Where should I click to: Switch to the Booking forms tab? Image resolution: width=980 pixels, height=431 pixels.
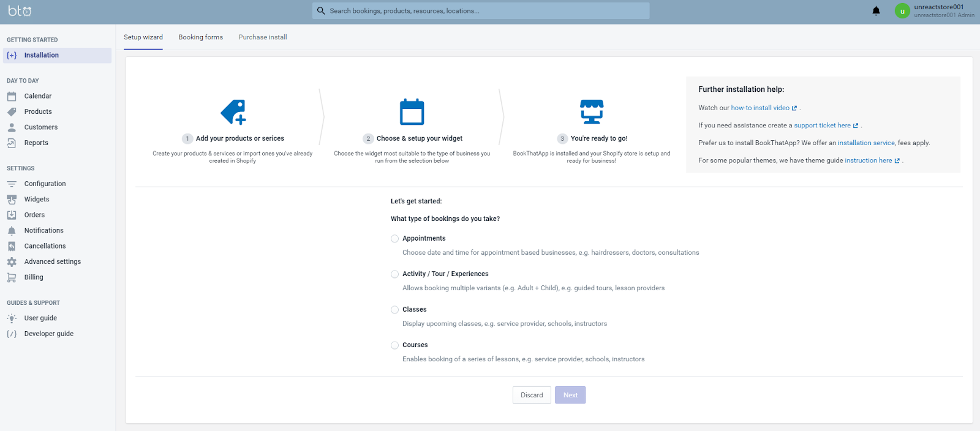(200, 37)
